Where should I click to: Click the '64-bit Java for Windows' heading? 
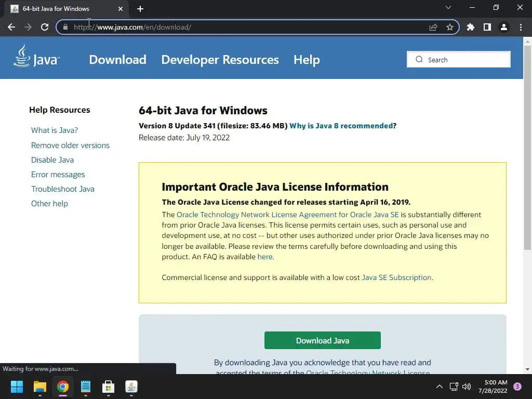(x=203, y=111)
